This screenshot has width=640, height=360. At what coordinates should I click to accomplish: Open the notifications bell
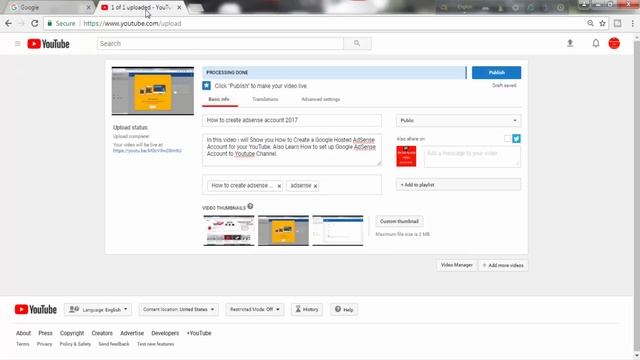click(x=596, y=43)
